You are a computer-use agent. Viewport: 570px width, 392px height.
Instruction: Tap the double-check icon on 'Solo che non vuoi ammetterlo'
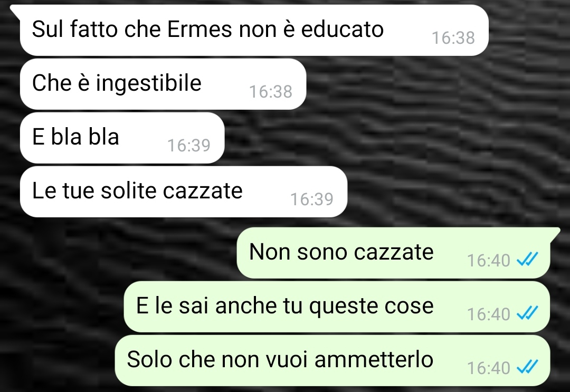[527, 367]
